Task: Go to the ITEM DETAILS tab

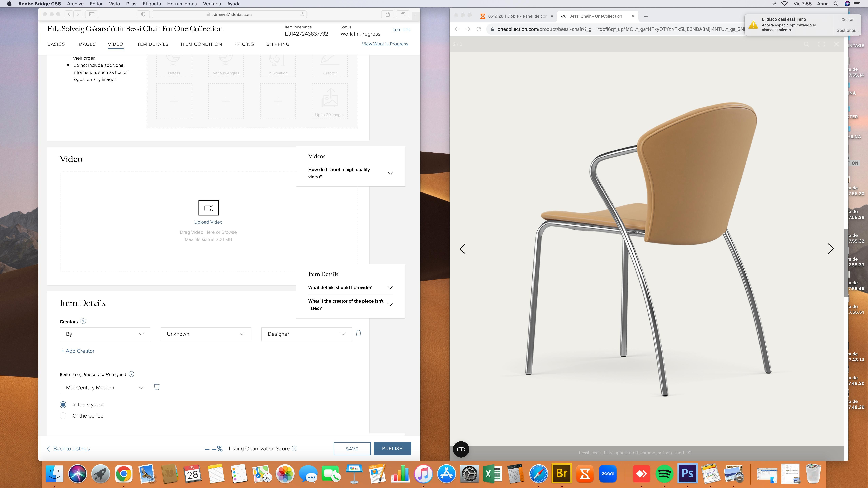Action: click(x=152, y=44)
